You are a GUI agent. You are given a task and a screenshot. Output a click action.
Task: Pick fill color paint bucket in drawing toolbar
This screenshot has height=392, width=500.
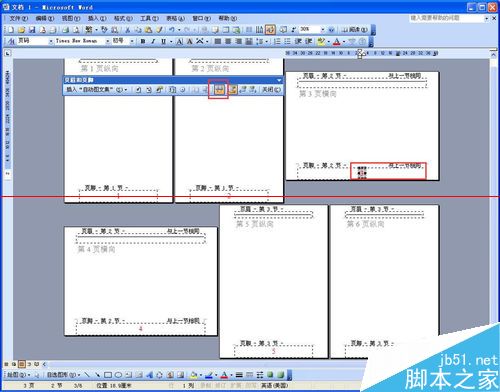click(x=193, y=375)
